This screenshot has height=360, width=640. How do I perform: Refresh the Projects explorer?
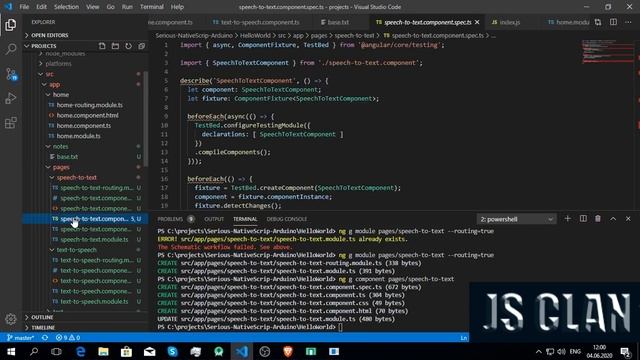pos(128,46)
